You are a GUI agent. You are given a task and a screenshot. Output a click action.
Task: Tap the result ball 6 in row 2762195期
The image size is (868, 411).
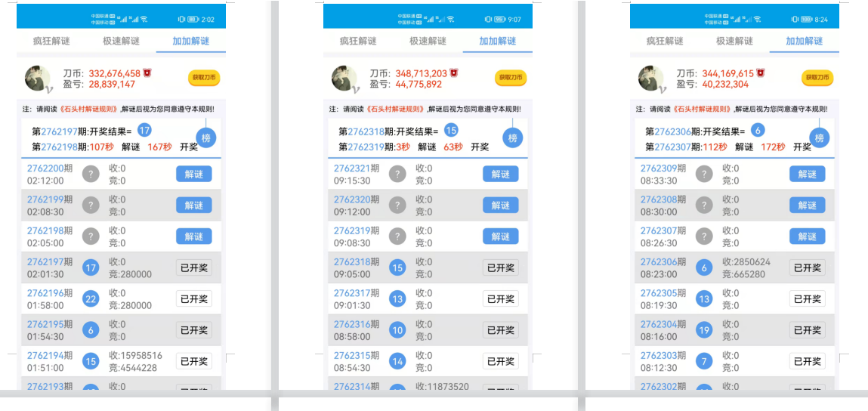pos(91,330)
